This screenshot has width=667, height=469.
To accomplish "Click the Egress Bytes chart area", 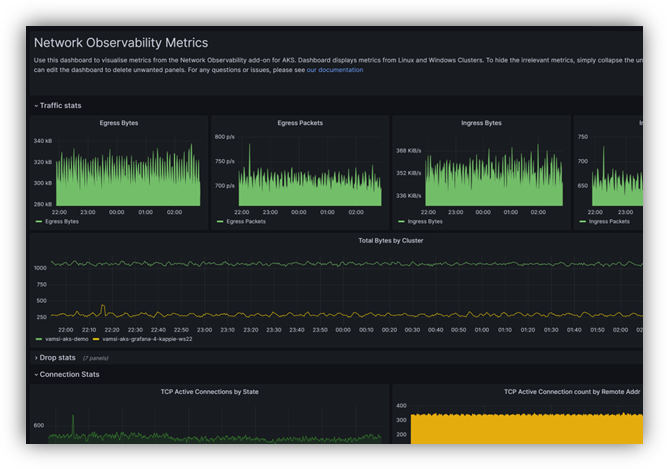I will click(x=128, y=174).
